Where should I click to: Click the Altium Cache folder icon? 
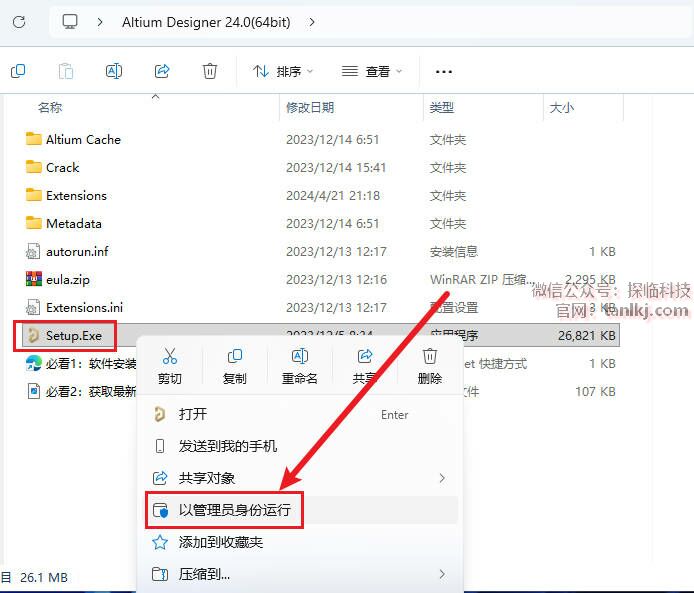click(34, 139)
